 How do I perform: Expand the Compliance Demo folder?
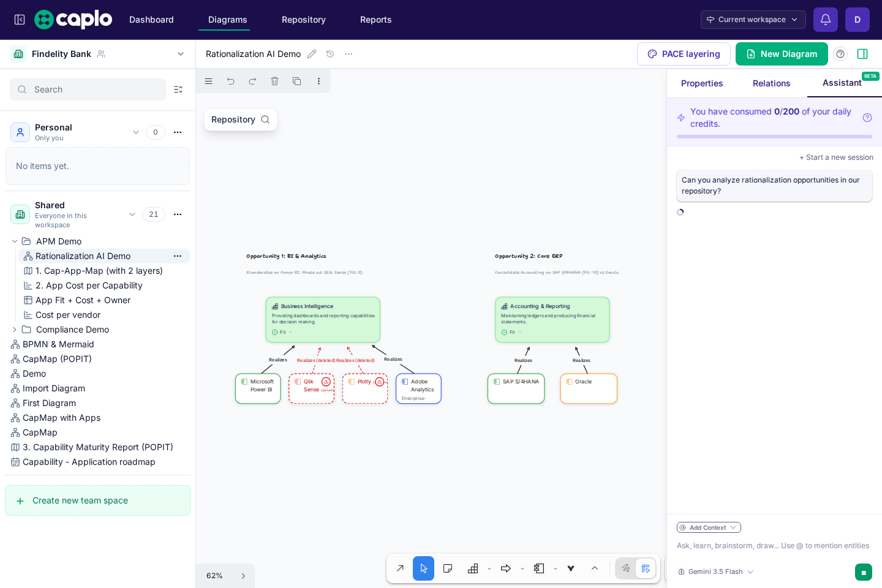15,330
